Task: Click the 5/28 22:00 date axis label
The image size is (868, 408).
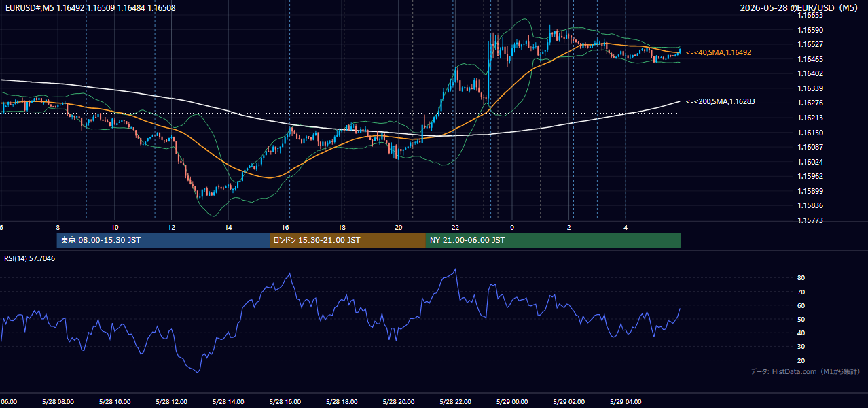Action: (x=455, y=402)
